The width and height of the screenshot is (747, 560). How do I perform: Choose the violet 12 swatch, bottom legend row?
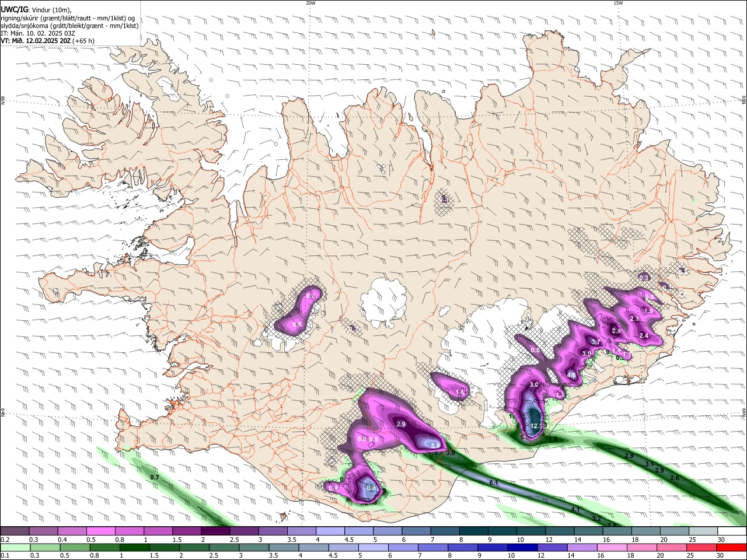click(552, 547)
